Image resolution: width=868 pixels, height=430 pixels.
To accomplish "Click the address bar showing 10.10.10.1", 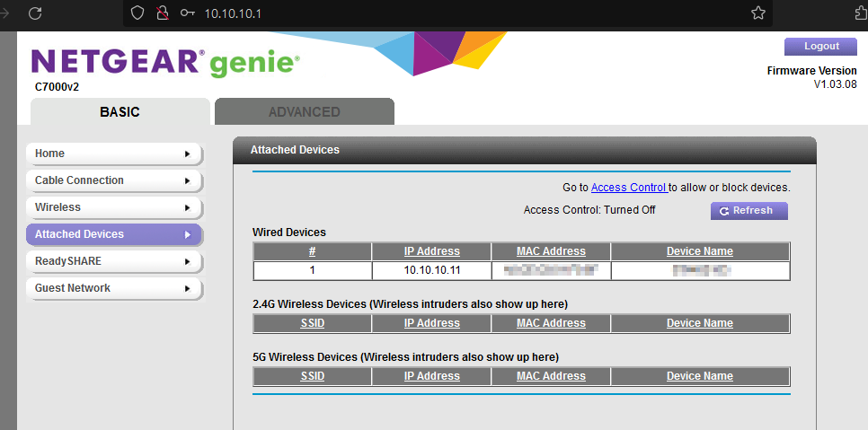I will [x=447, y=13].
